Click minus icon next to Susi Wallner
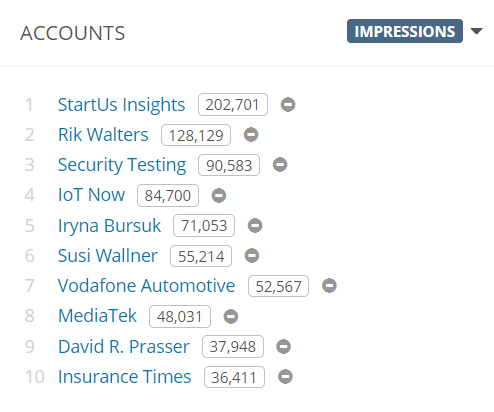The width and height of the screenshot is (494, 412). point(252,256)
